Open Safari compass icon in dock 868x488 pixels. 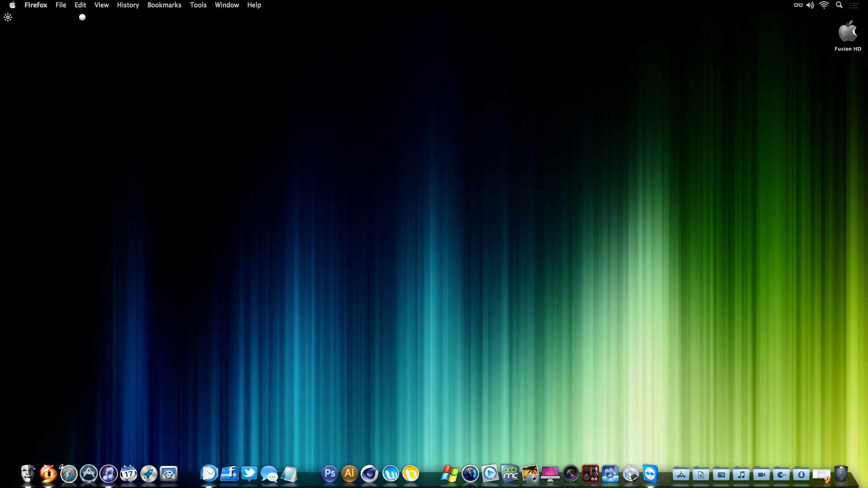(x=69, y=474)
